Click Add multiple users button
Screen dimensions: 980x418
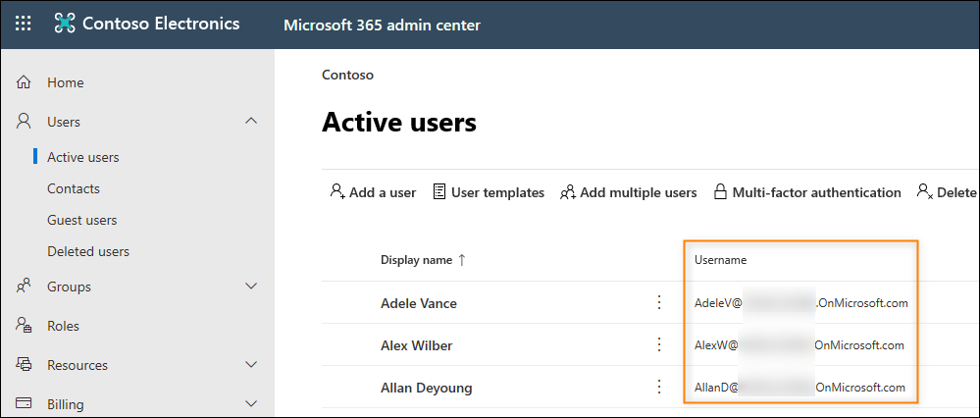pos(628,192)
